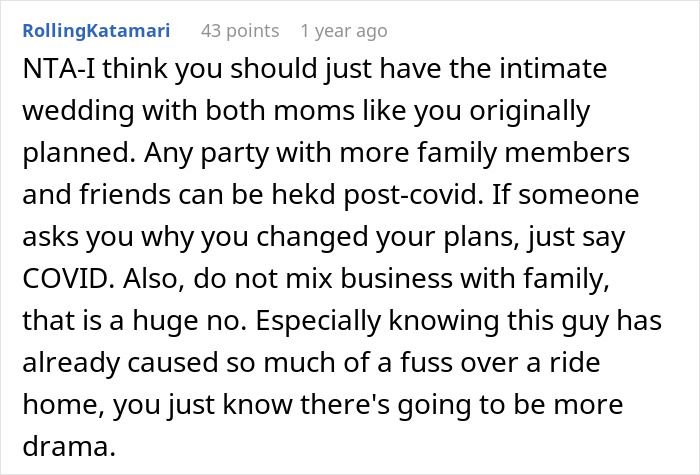Click the "1 year ago" timestamp

point(342,31)
